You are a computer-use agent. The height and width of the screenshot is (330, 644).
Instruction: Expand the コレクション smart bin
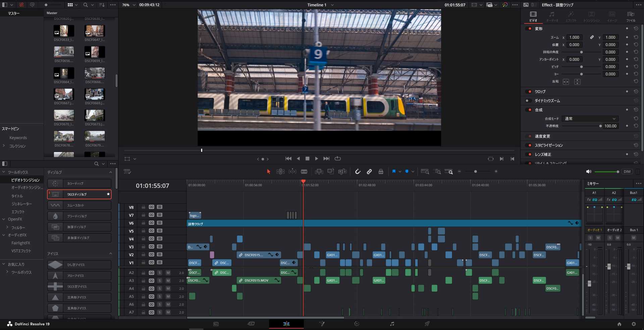[x=4, y=146]
